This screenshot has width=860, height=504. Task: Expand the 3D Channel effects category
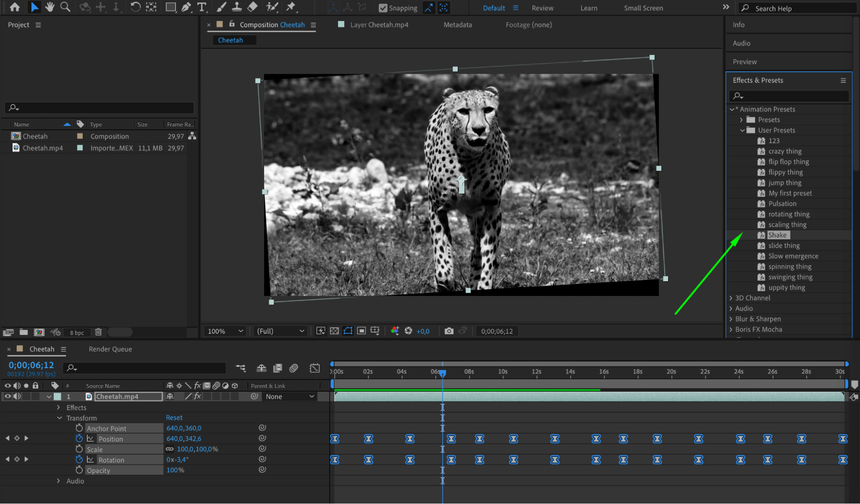pyautogui.click(x=731, y=298)
